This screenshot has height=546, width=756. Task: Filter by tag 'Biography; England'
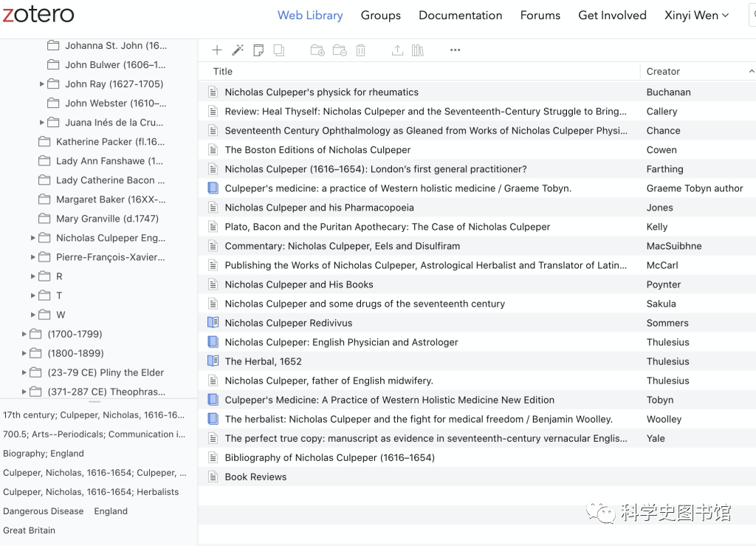(x=44, y=454)
